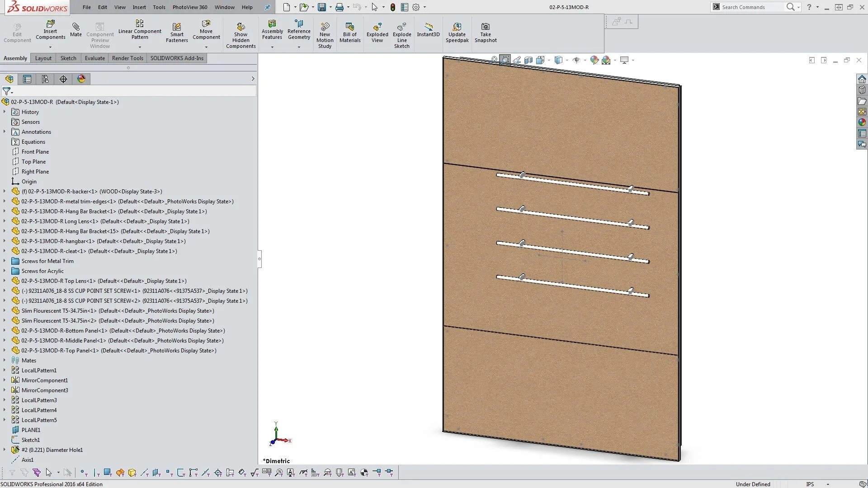Toggle Show Hidden Components
Viewport: 868px width, 488px height.
pyautogui.click(x=241, y=27)
